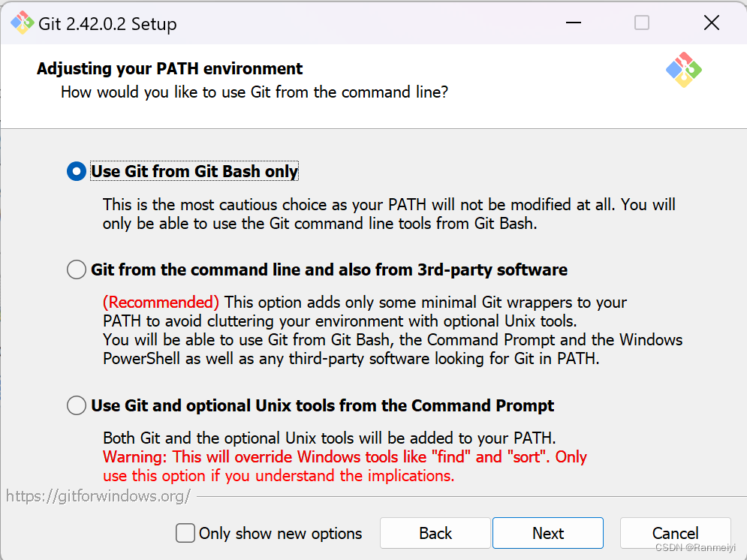Click the Git logo in the header banner
This screenshot has height=560, width=747.
pyautogui.click(x=684, y=70)
